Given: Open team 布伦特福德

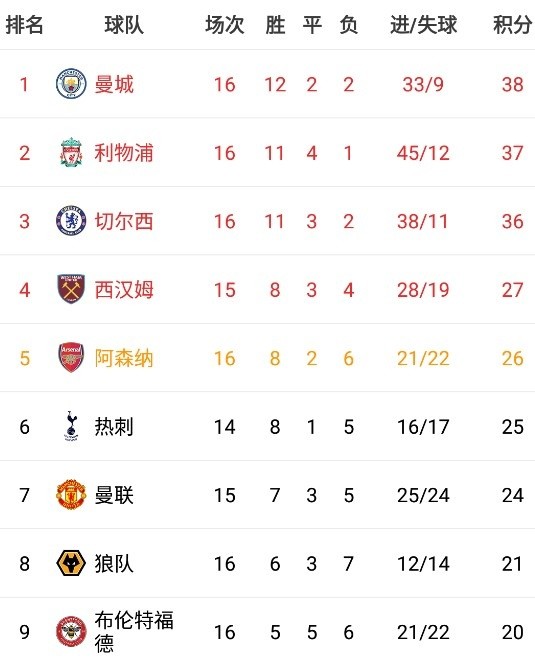Looking at the screenshot, I should coord(134,632).
